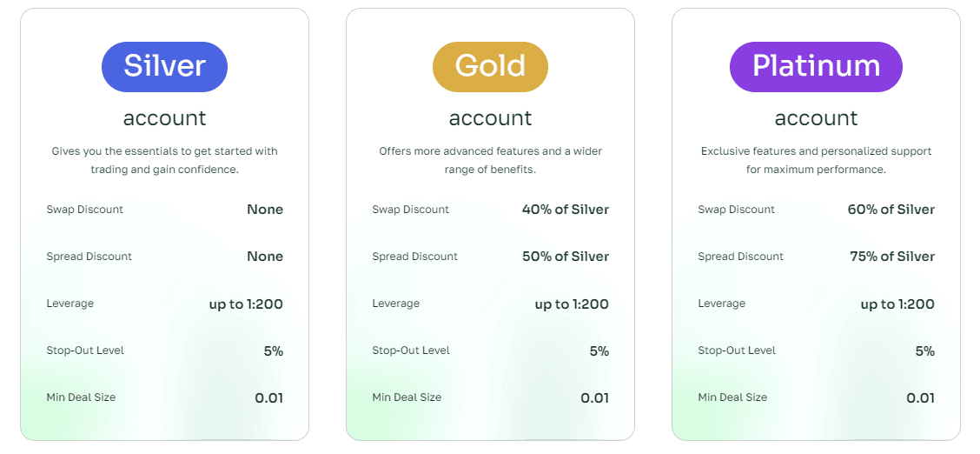This screenshot has height=454, width=980.
Task: Click Stop-Out Level label in Silver card
Action: pyautogui.click(x=85, y=351)
